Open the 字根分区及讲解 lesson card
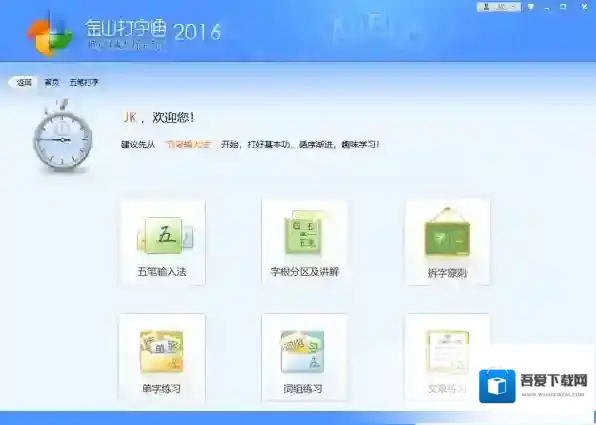 [304, 243]
